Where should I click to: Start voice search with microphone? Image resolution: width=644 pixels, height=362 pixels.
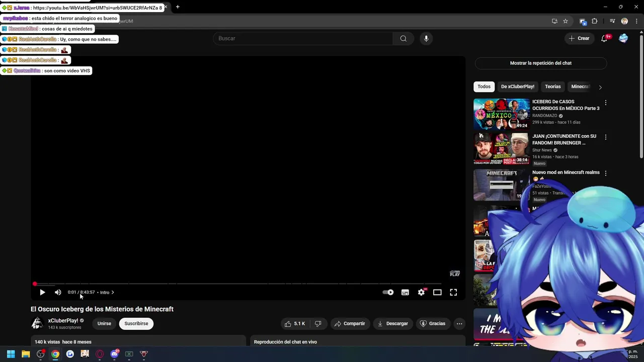(x=426, y=38)
